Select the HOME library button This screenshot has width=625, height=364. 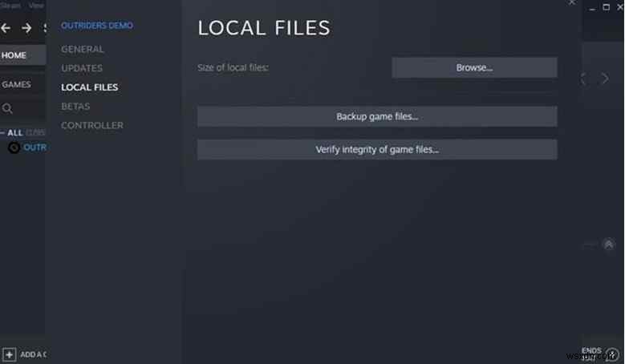tap(22, 55)
